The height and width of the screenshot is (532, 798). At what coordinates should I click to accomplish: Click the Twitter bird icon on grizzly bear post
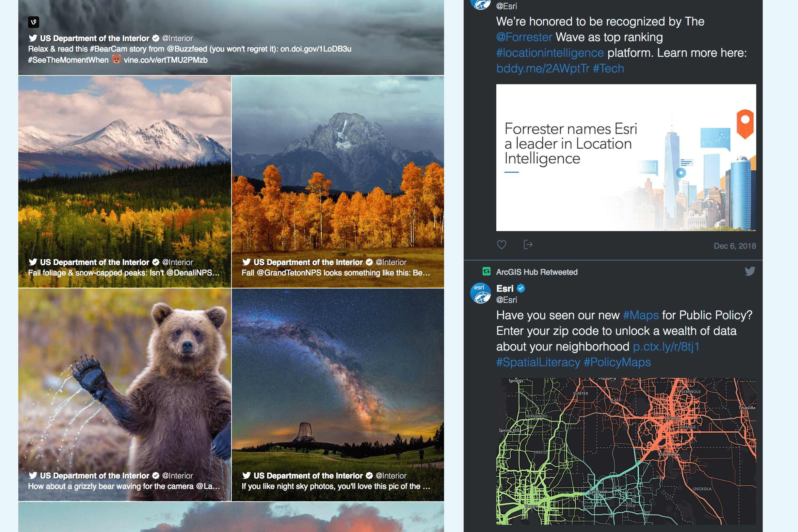(x=33, y=475)
